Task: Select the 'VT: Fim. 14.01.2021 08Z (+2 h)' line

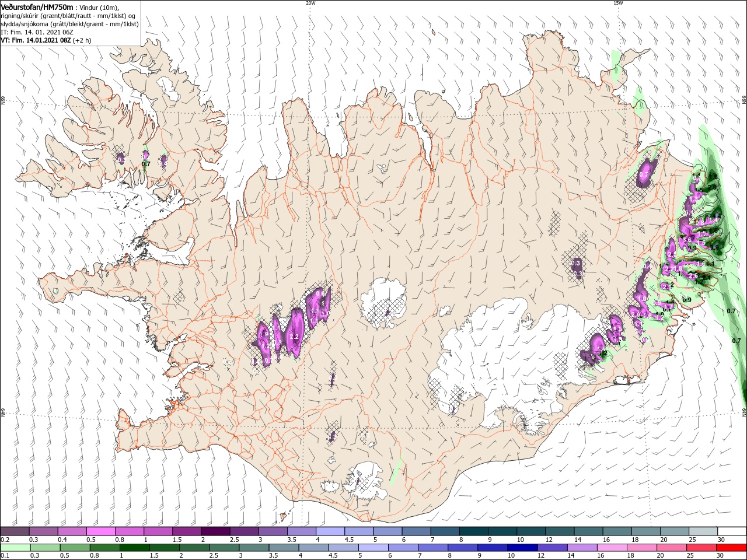Action: click(45, 40)
